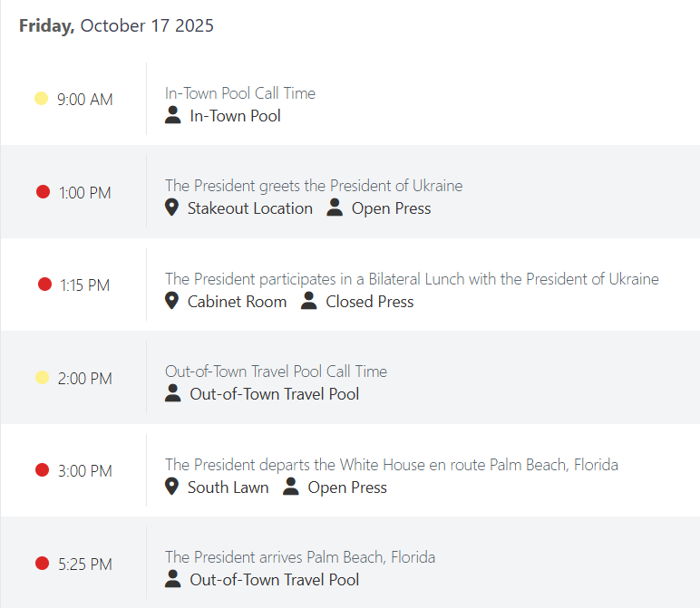Click the person icon at the 5:25 PM arrival
This screenshot has width=700, height=608.
point(173,580)
